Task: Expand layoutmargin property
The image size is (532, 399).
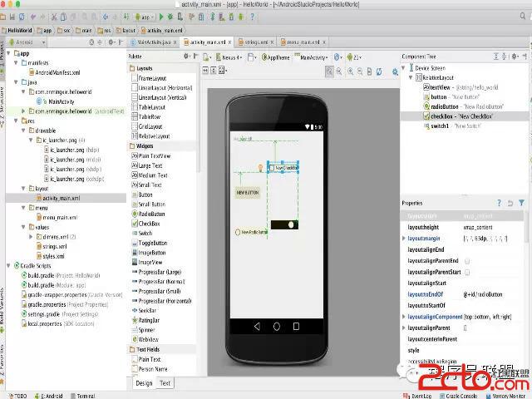Action: [404, 239]
